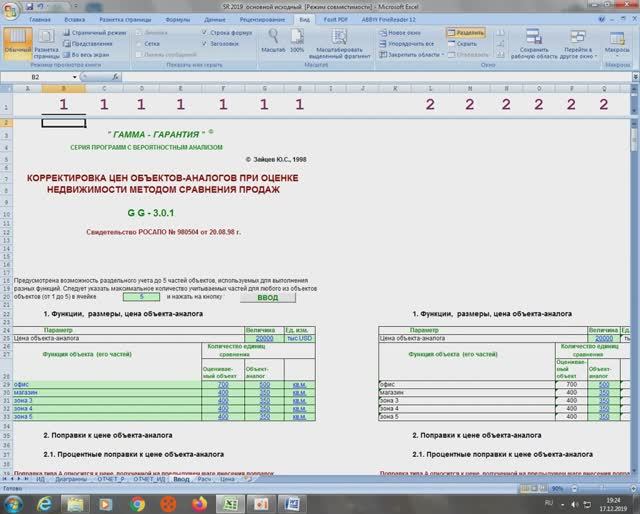This screenshot has height=514, width=640.
Task: Save the workbook from Quick Access toolbar
Action: click(x=29, y=7)
